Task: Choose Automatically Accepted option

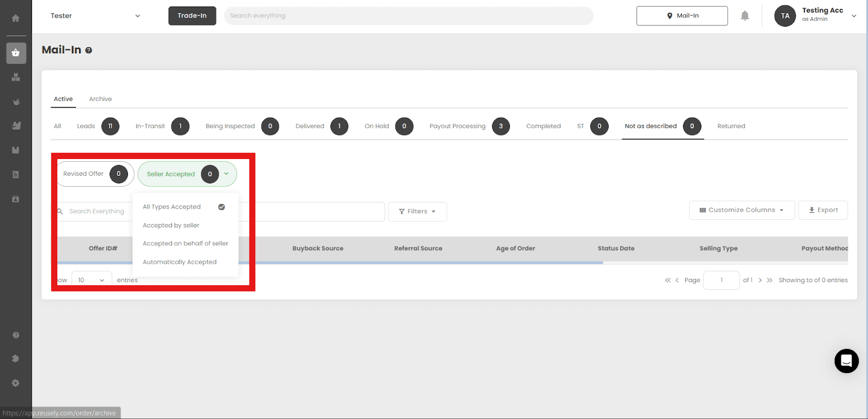Action: (180, 262)
